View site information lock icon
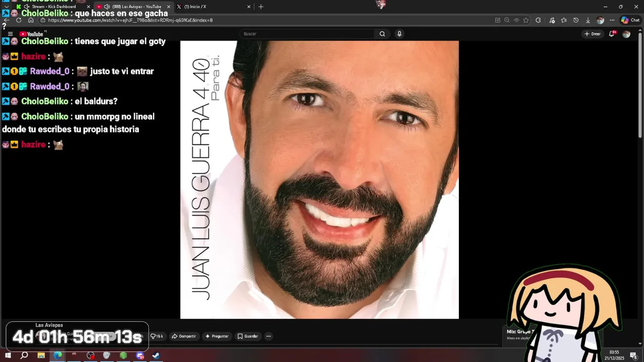Image resolution: width=644 pixels, height=362 pixels. pyautogui.click(x=43, y=20)
